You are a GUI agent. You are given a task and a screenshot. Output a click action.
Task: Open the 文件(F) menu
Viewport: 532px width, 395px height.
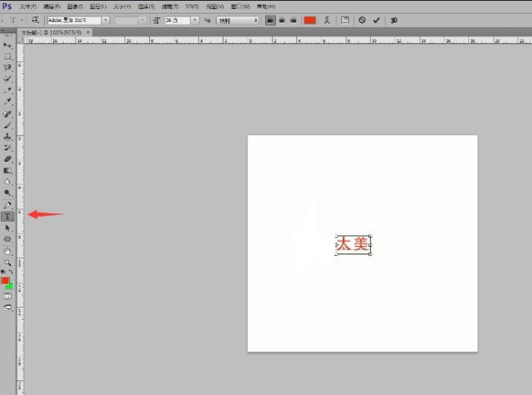[29, 6]
